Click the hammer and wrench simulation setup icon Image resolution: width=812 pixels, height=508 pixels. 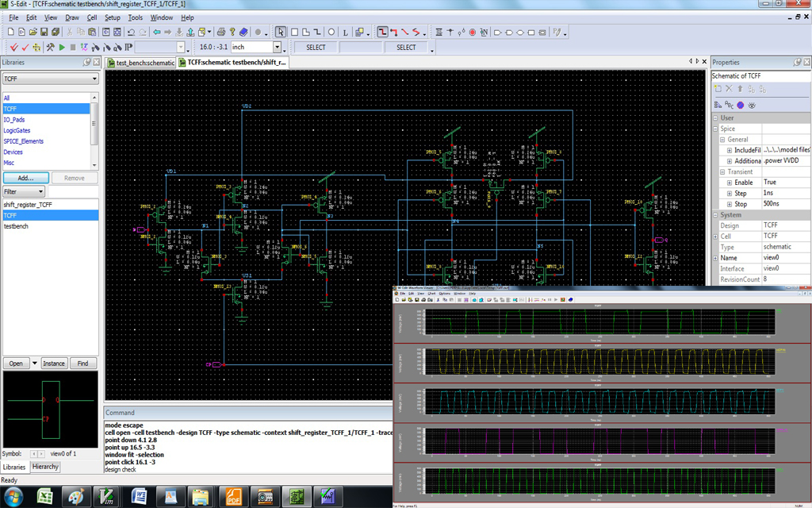point(50,47)
